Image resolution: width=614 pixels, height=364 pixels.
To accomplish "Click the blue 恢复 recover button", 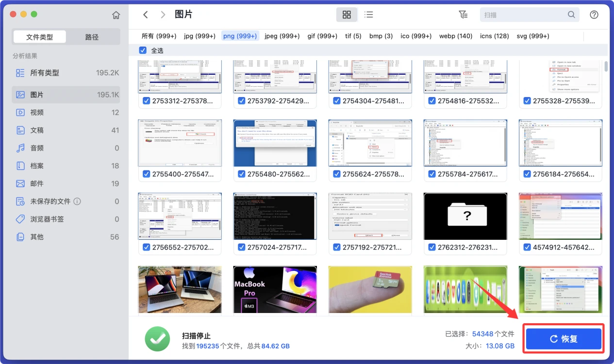I will [563, 339].
